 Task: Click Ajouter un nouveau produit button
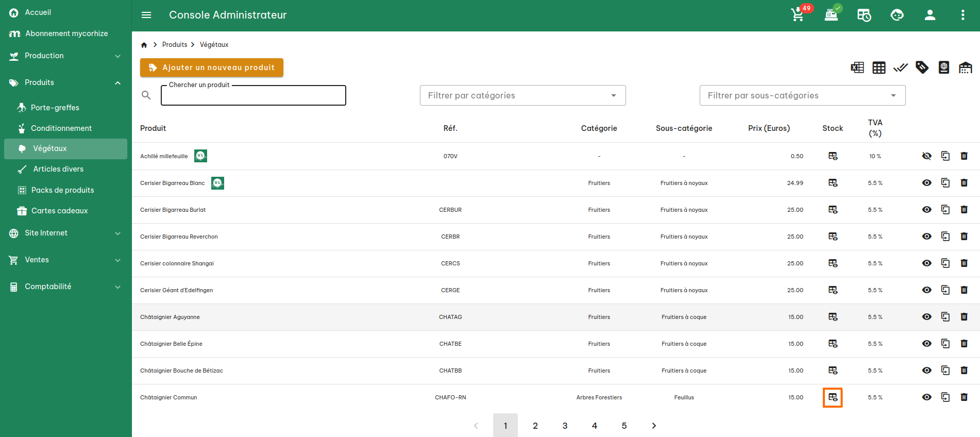(212, 68)
